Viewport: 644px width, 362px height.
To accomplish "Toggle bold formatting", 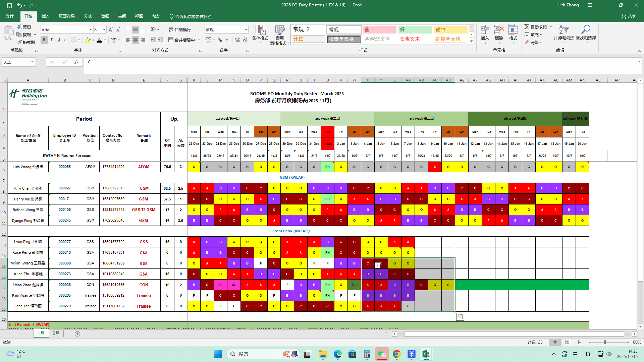I will coord(44,40).
